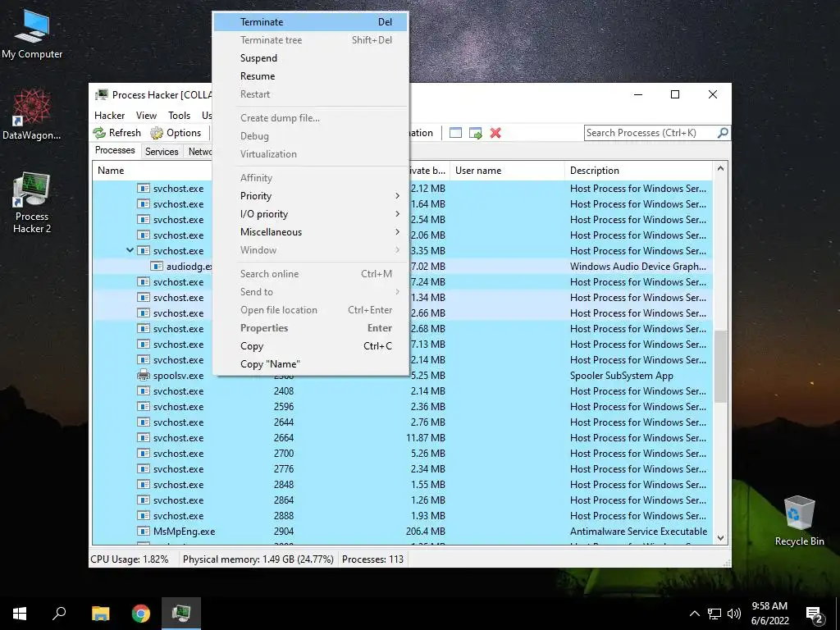
Task: Collapse the svchost.exe tree with audiodg child
Action: pos(130,250)
